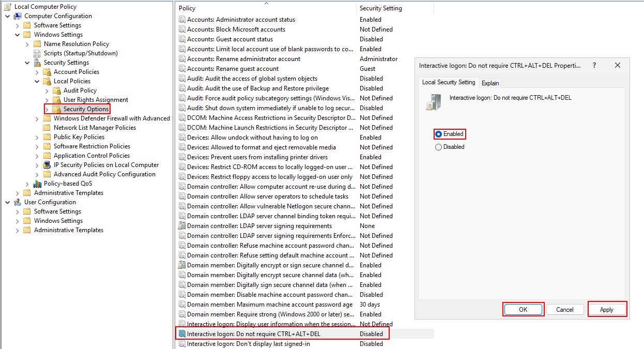Viewport: 644px width, 349px height.
Task: Expand the Administrative Templates under Computer Configuration
Action: coord(18,193)
